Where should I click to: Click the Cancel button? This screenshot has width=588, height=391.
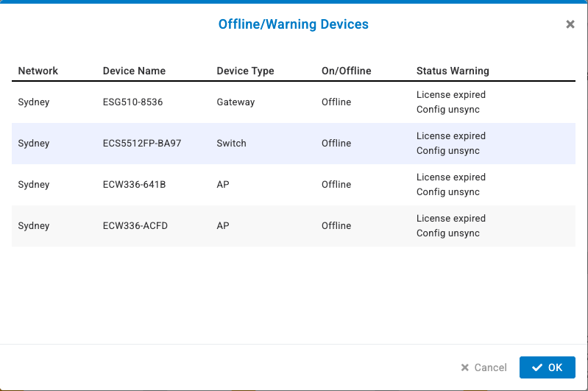pyautogui.click(x=483, y=367)
